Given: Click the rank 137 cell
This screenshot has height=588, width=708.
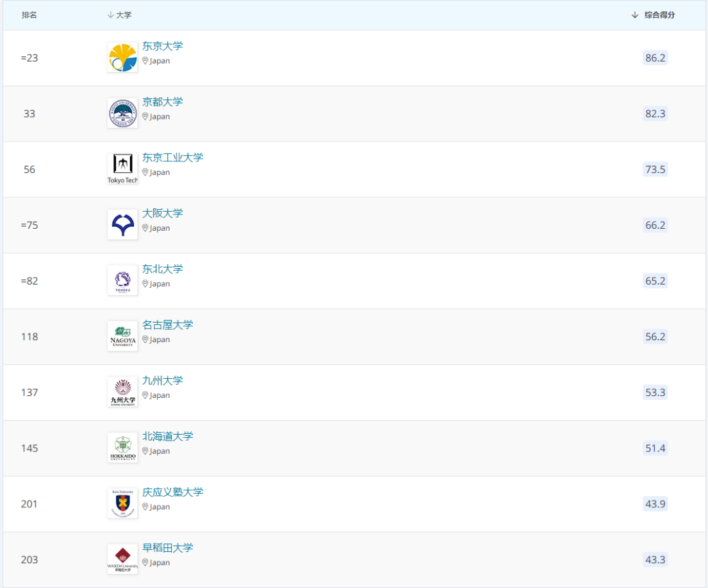Looking at the screenshot, I should coord(29,393).
